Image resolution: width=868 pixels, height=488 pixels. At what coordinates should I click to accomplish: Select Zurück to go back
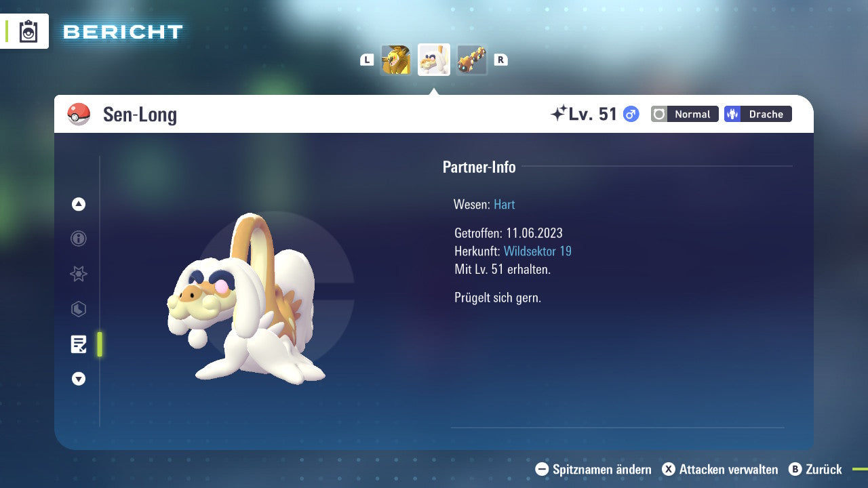(x=823, y=469)
